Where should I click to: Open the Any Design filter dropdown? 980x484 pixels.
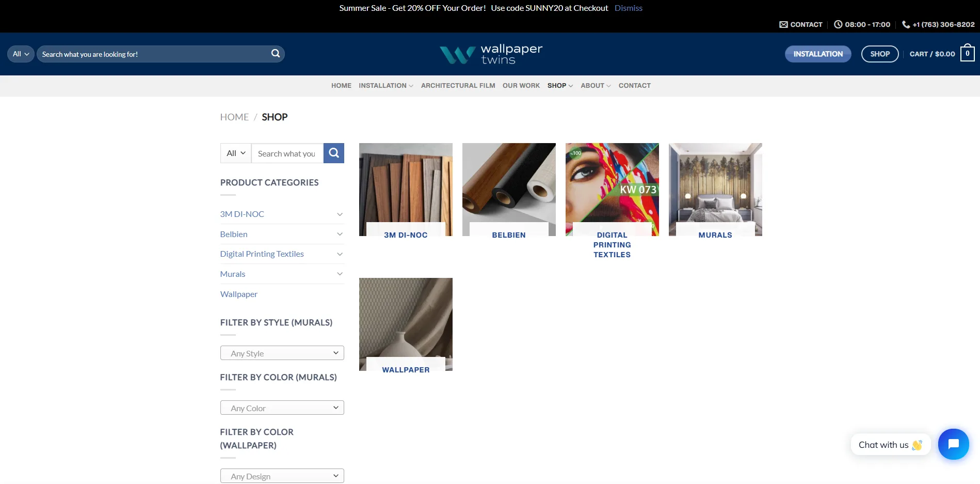pos(282,476)
